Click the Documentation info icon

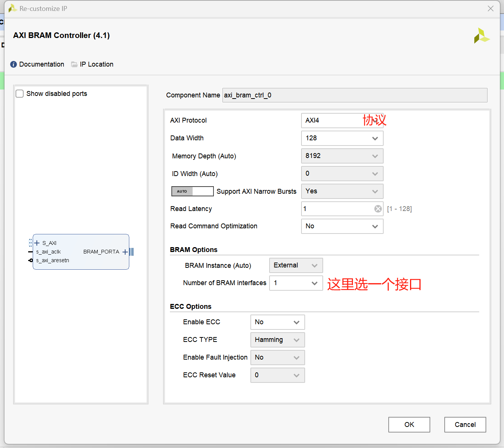[x=13, y=64]
